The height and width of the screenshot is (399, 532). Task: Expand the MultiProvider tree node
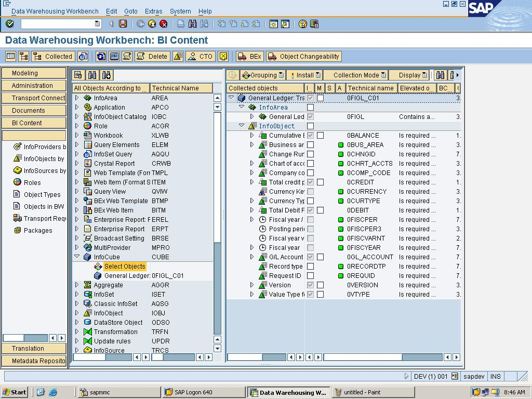(x=77, y=248)
